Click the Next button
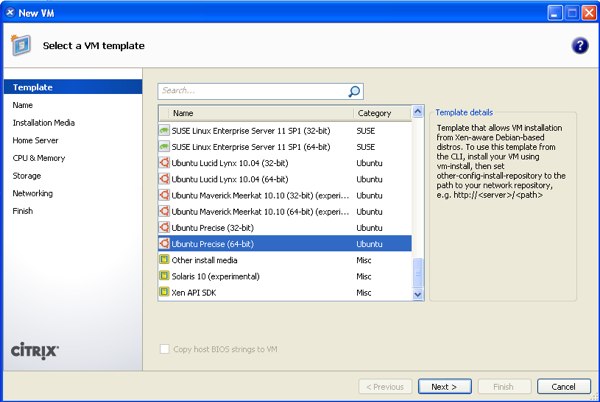 [445, 386]
